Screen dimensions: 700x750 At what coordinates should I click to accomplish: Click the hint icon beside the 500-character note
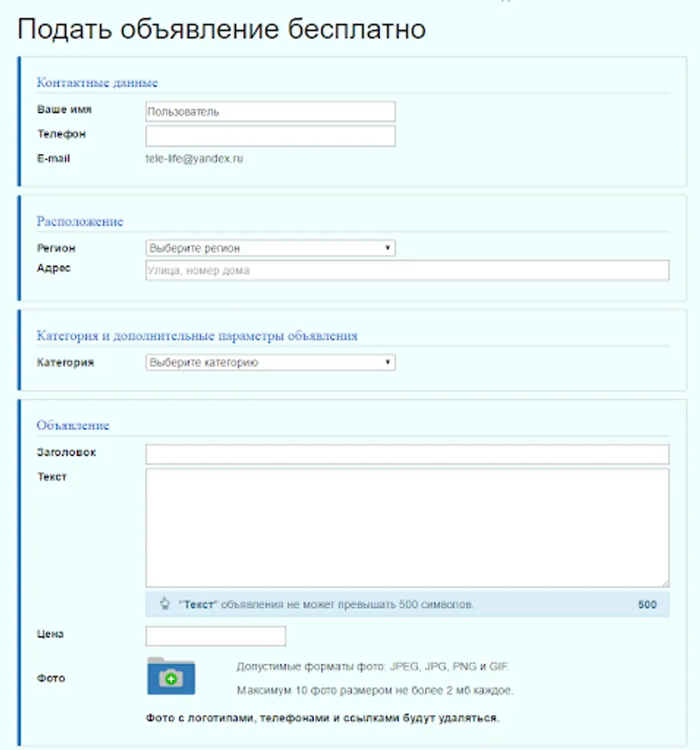pyautogui.click(x=165, y=603)
